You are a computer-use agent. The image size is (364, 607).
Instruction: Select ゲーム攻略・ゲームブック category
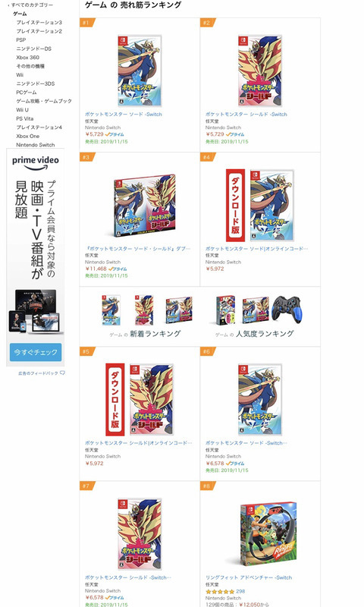click(x=44, y=101)
